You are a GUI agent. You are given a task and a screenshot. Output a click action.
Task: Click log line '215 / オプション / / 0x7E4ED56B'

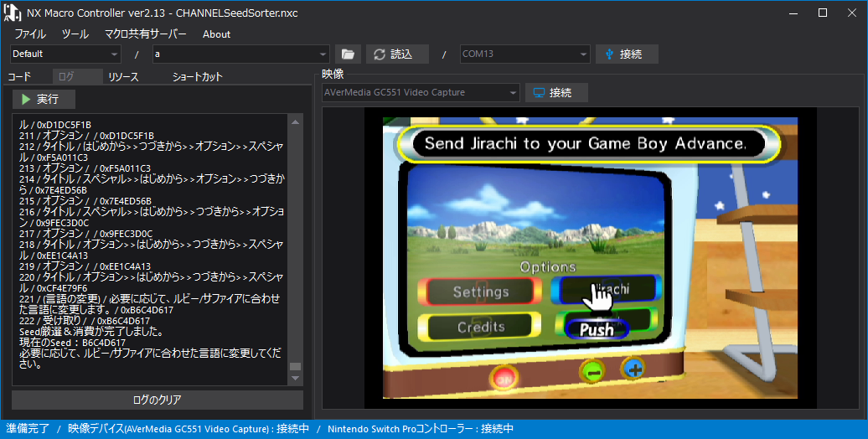[x=85, y=201]
